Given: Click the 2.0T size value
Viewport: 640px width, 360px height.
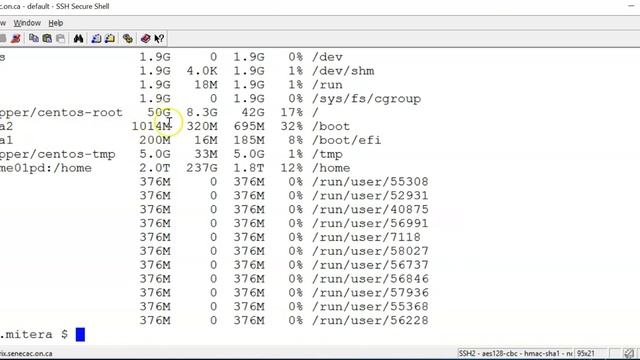Looking at the screenshot, I should click(x=155, y=168).
